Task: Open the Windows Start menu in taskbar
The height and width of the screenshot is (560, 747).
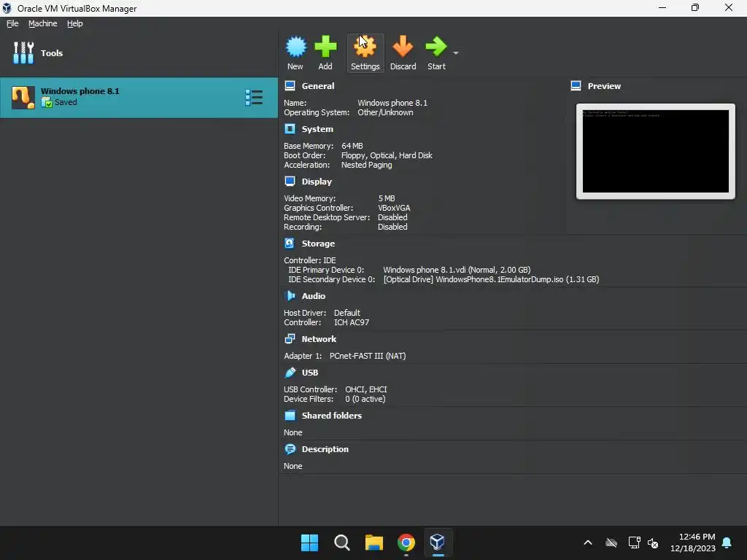Action: pos(309,542)
